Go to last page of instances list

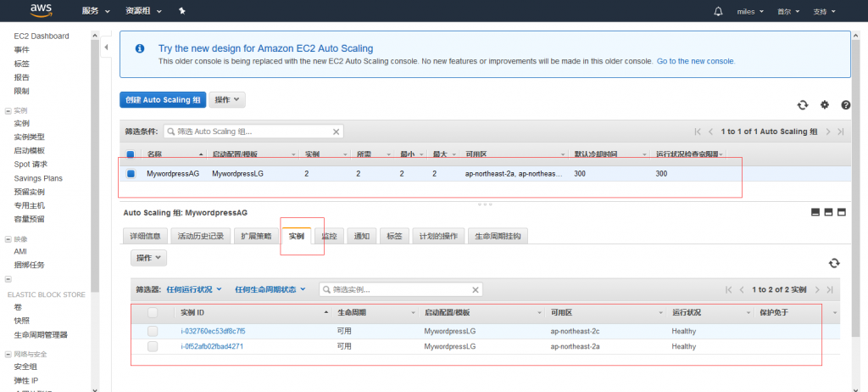coord(830,289)
